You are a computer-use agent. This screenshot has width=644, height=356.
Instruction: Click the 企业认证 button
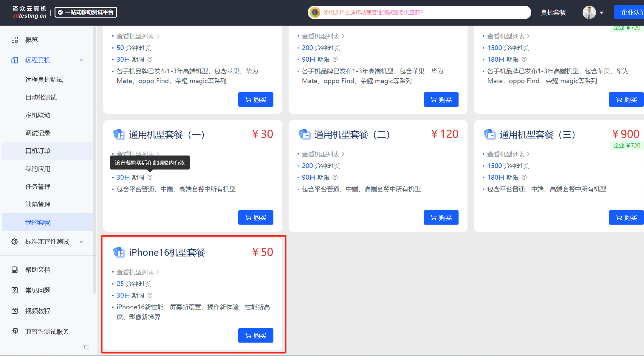(629, 12)
